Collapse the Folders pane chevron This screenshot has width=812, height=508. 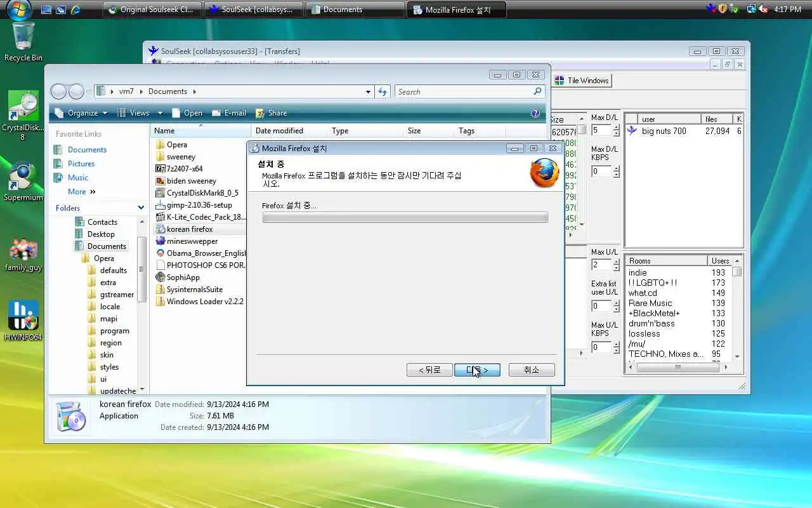[141, 208]
